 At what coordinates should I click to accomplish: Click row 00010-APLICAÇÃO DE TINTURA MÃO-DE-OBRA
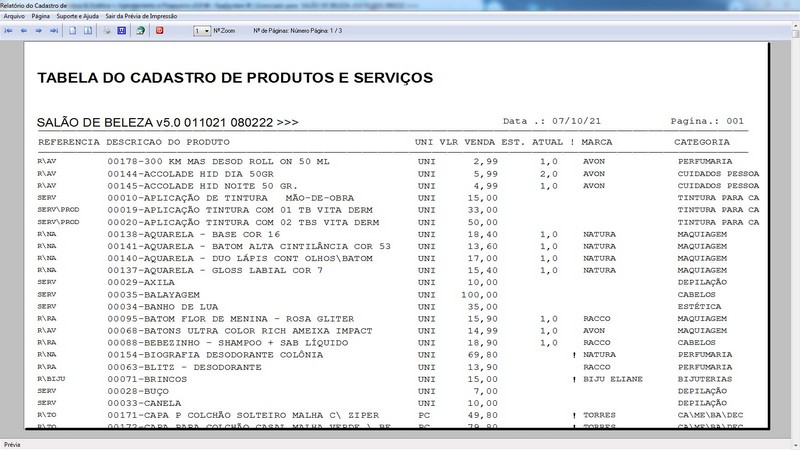[x=398, y=197]
